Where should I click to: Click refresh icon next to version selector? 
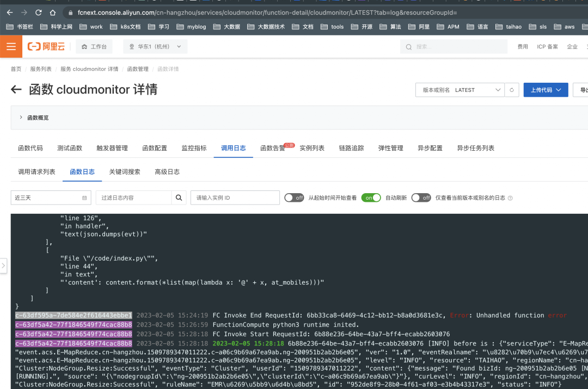[x=511, y=90]
